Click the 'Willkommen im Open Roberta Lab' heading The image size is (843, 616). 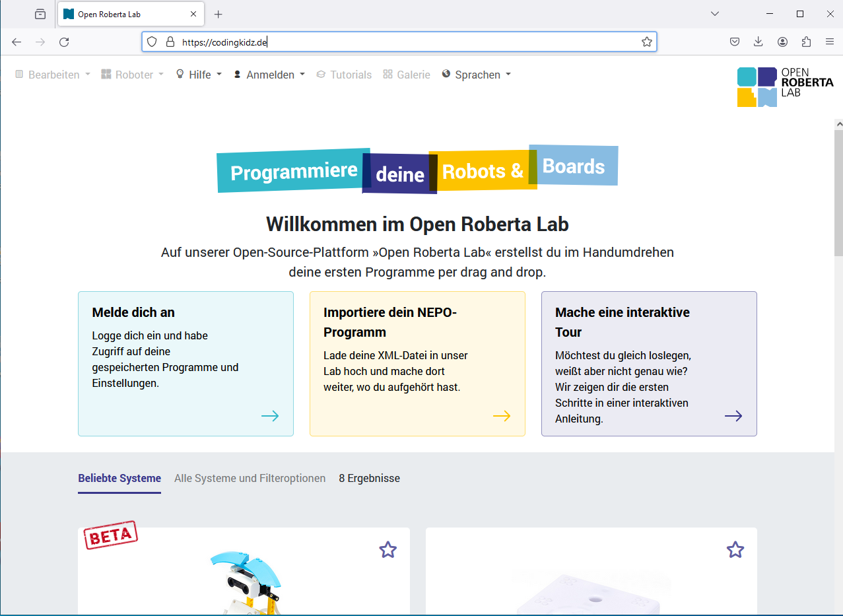pyautogui.click(x=417, y=224)
